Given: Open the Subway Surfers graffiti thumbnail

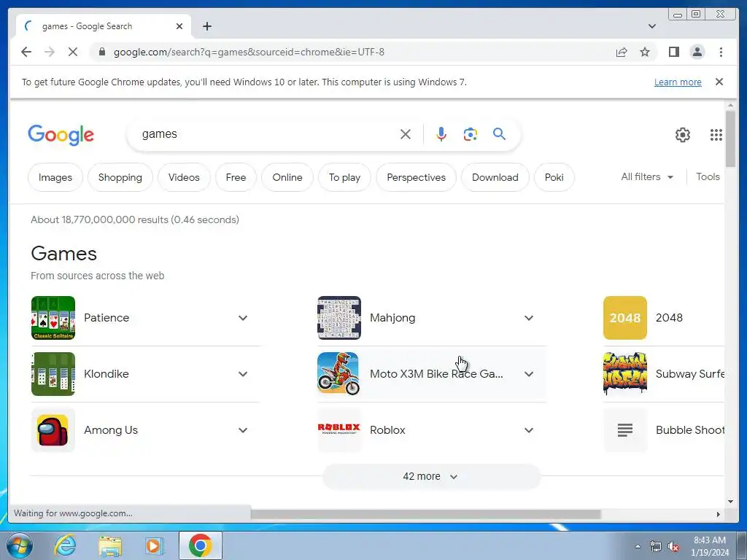Looking at the screenshot, I should click(625, 374).
